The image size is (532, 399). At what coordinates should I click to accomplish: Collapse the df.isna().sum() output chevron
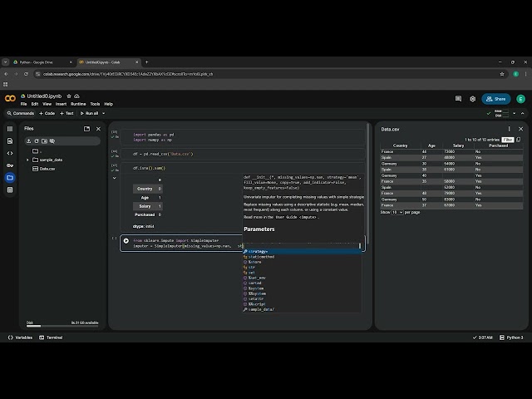click(x=115, y=177)
